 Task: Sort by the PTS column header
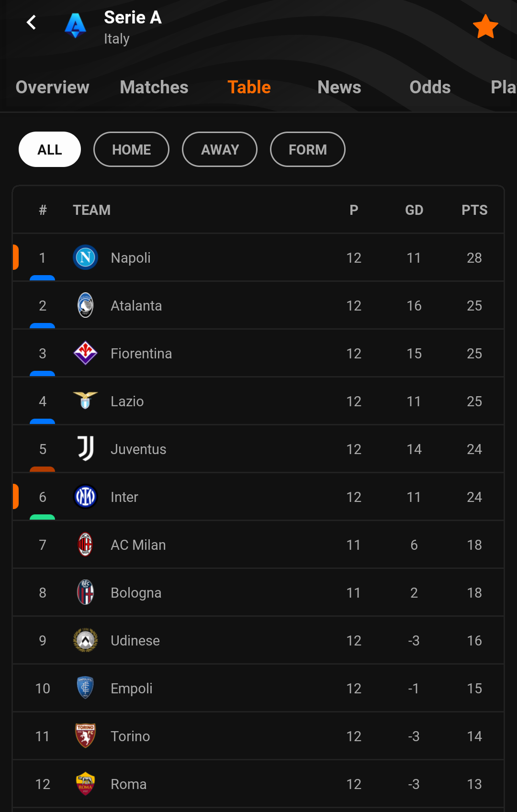474,210
